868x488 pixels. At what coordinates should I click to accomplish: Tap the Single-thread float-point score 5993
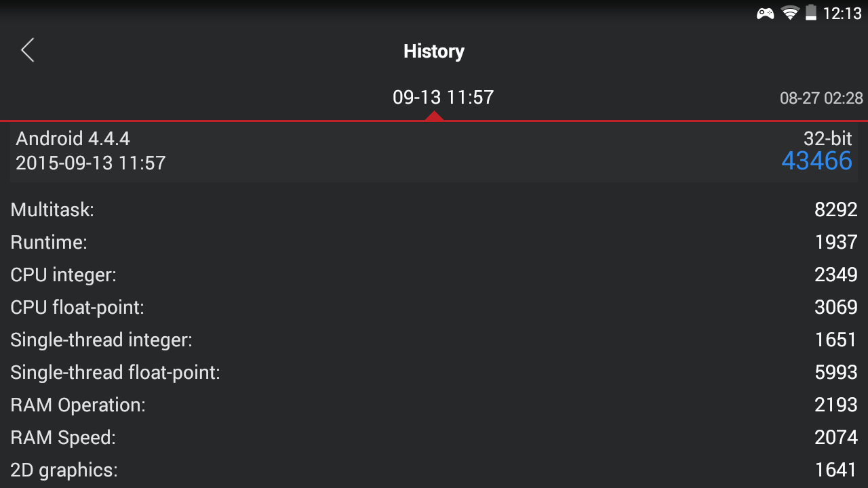(836, 372)
